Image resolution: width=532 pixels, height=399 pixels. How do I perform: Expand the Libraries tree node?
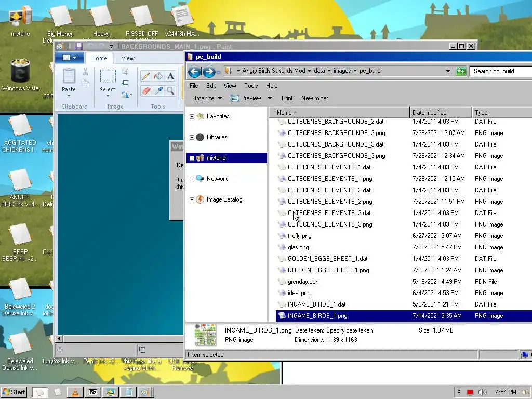click(x=192, y=137)
